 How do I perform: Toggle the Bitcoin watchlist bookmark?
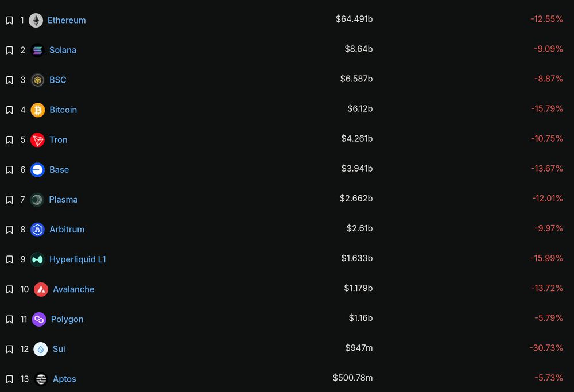(9, 110)
